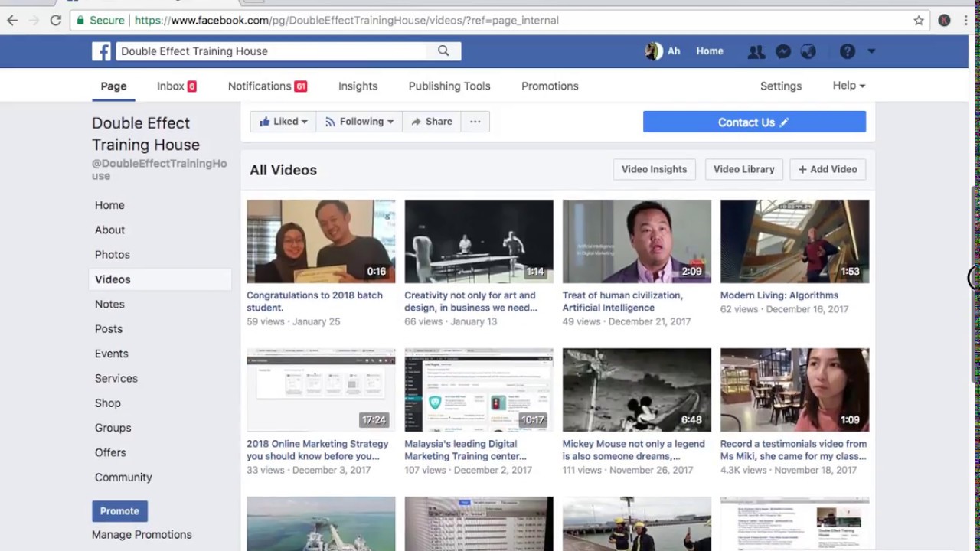Open Publishing Tools tab
This screenshot has width=980, height=551.
pyautogui.click(x=449, y=86)
